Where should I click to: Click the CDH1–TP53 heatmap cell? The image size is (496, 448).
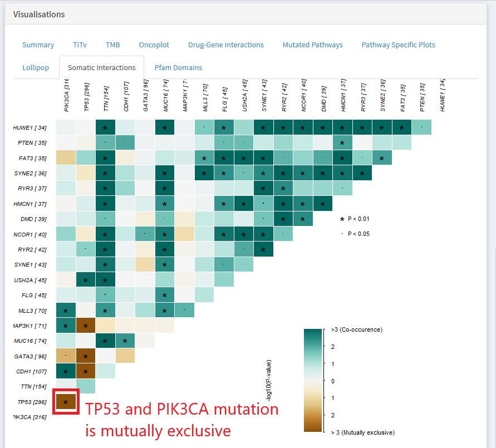click(x=85, y=372)
